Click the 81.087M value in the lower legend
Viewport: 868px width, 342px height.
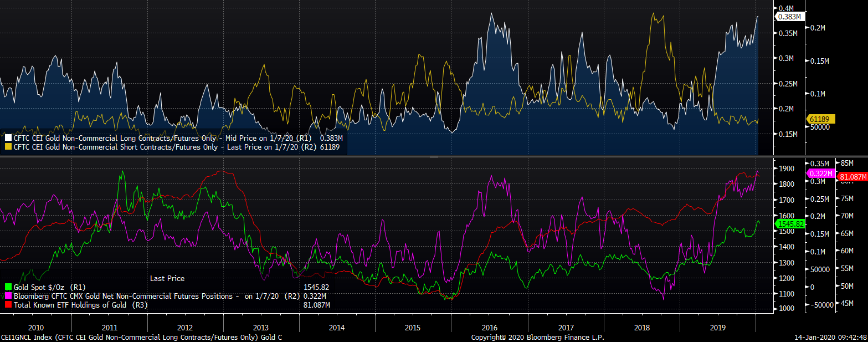click(x=317, y=305)
